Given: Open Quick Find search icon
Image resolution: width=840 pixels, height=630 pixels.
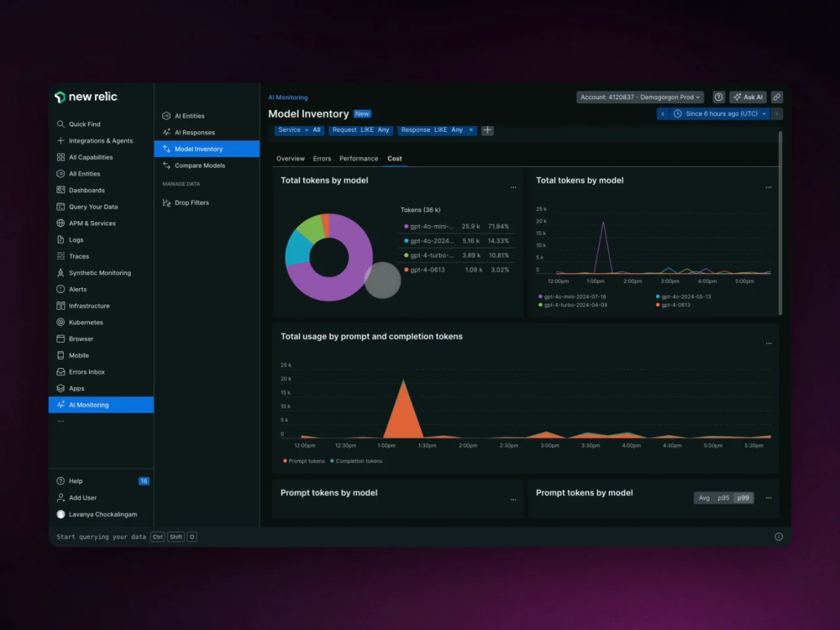Looking at the screenshot, I should 60,124.
